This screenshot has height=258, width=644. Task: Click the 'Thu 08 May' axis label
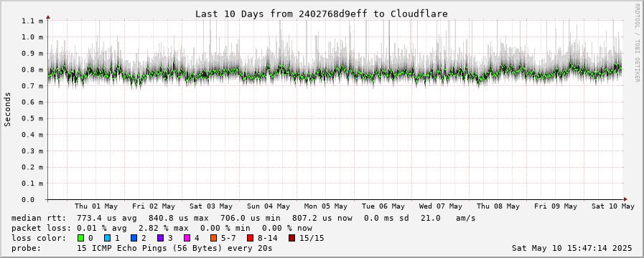pos(498,206)
